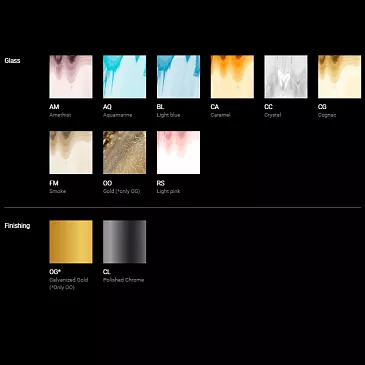Choose the Polished Chrome finishing swatch
Screen dimensions: 365x365
(124, 242)
